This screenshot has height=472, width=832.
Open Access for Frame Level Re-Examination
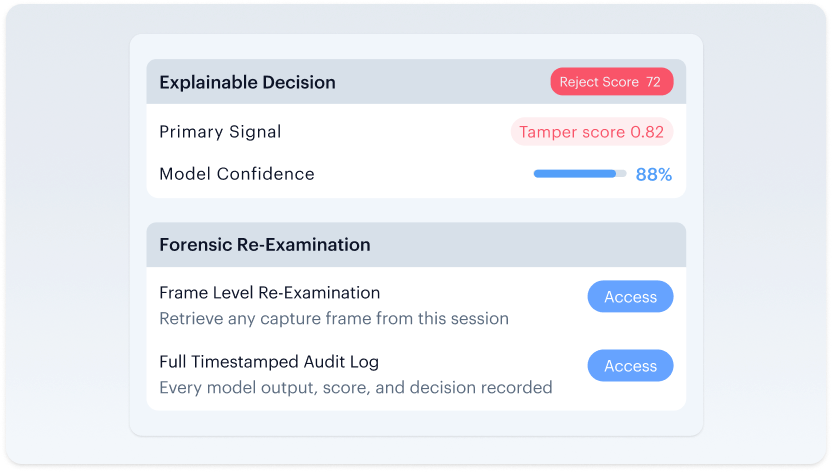pyautogui.click(x=630, y=296)
